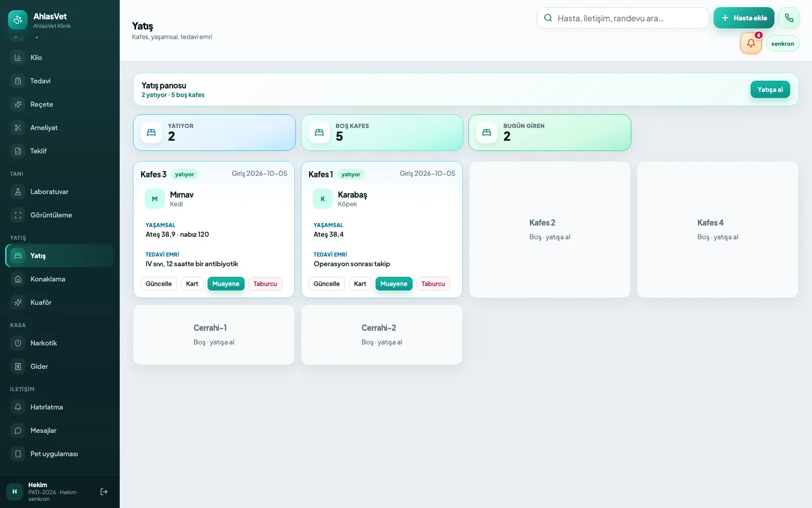Click the Kilo chart icon in sidebar
Screen dimensions: 812x508
(18, 57)
